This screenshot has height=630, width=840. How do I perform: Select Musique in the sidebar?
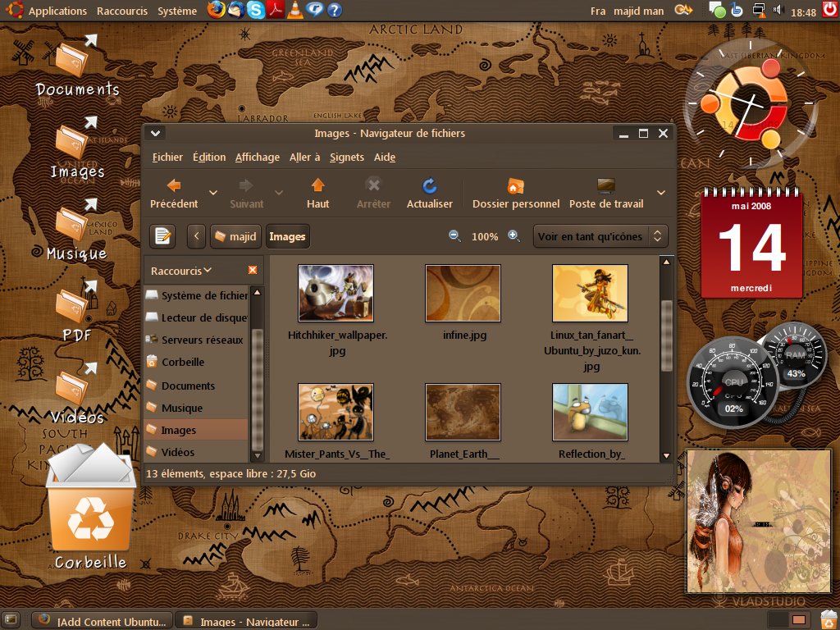(197, 408)
